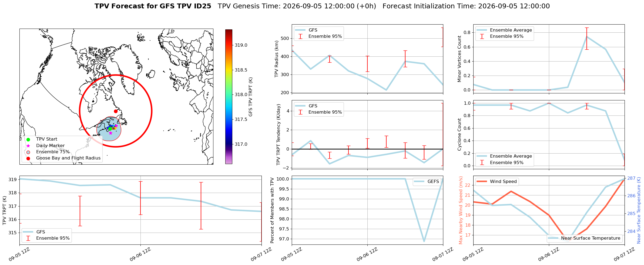Click the GEFS line sample in its legend

(419, 182)
